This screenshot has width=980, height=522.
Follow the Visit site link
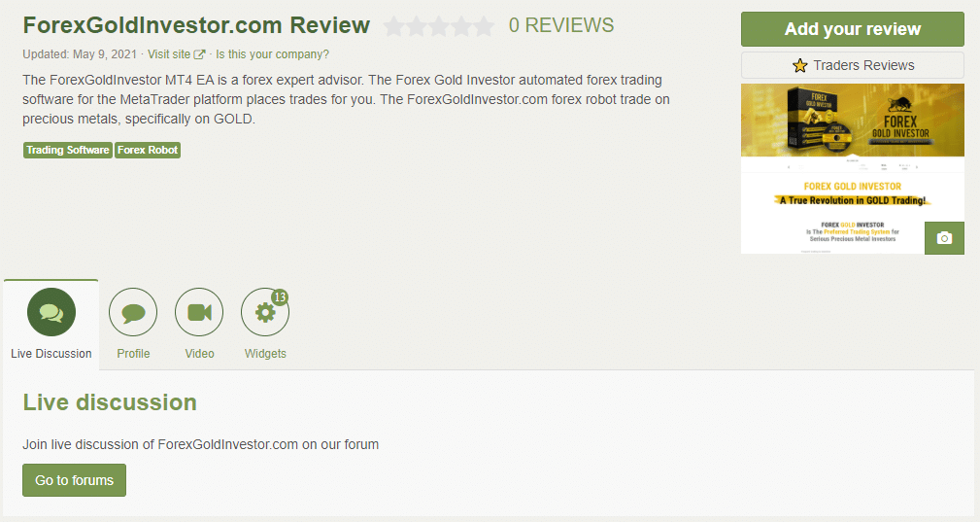[x=169, y=54]
